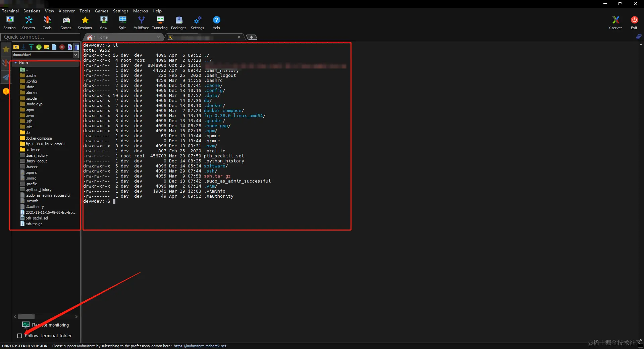This screenshot has width=644, height=349.
Task: Open the sidebar Sftp globe tab
Action: (6, 91)
